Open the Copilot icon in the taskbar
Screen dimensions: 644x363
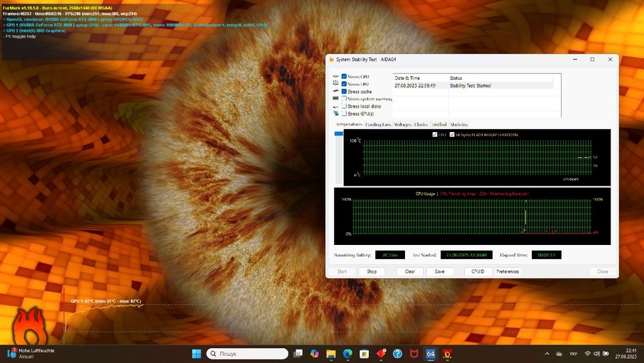point(314,354)
